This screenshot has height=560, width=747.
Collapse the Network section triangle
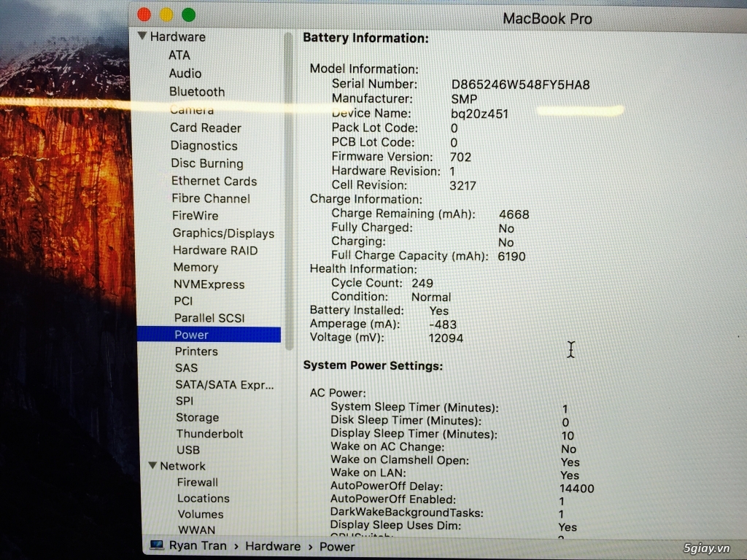152,465
